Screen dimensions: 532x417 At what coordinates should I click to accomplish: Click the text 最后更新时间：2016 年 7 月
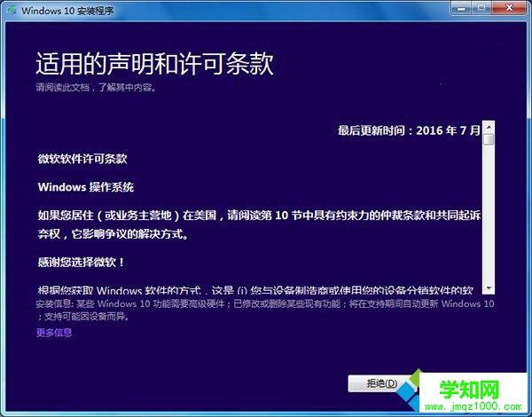[x=409, y=130]
